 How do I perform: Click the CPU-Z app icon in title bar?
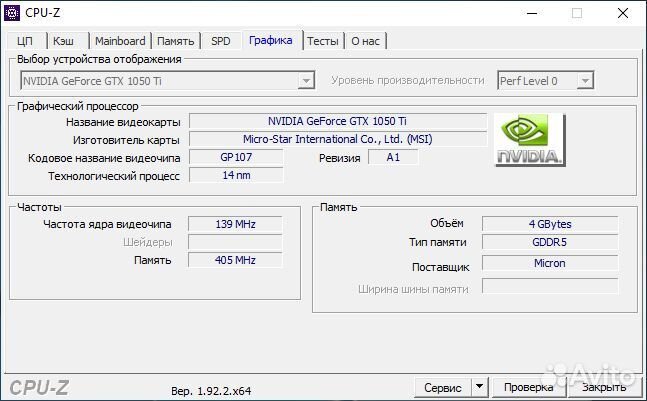pyautogui.click(x=12, y=13)
